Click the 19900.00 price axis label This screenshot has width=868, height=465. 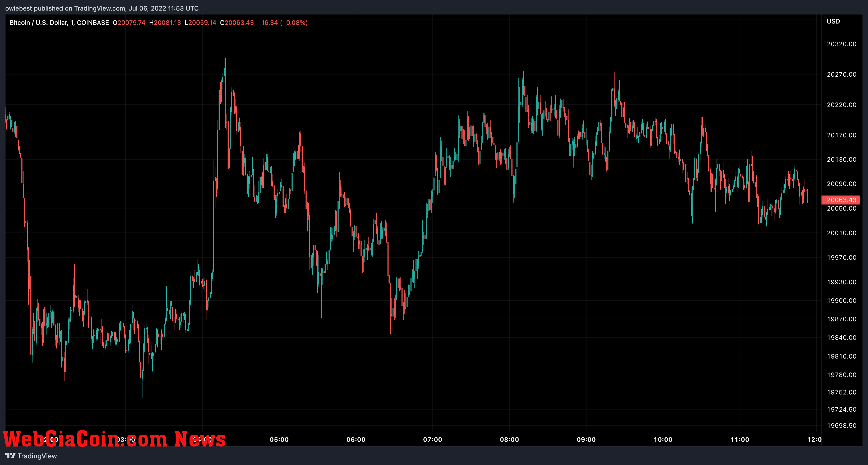click(x=841, y=300)
